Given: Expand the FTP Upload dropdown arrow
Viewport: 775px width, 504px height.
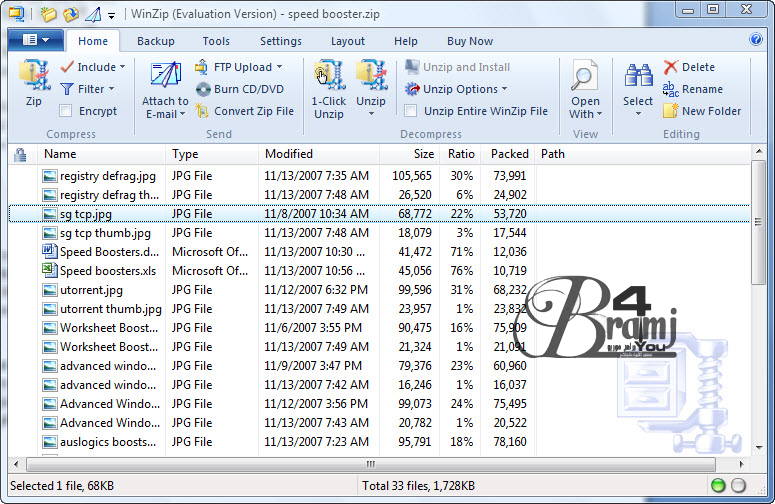Looking at the screenshot, I should click(279, 67).
